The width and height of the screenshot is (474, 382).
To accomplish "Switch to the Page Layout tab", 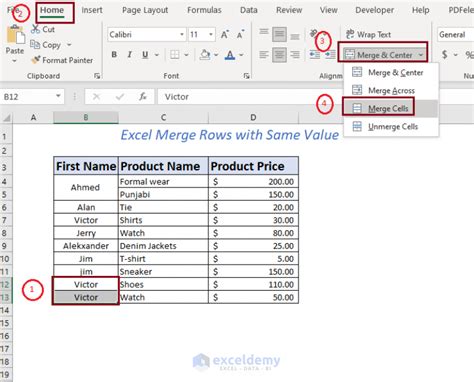I will click(145, 10).
